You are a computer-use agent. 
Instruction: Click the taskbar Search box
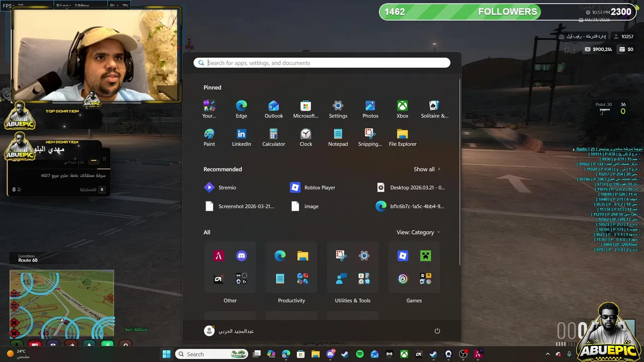coord(211,354)
